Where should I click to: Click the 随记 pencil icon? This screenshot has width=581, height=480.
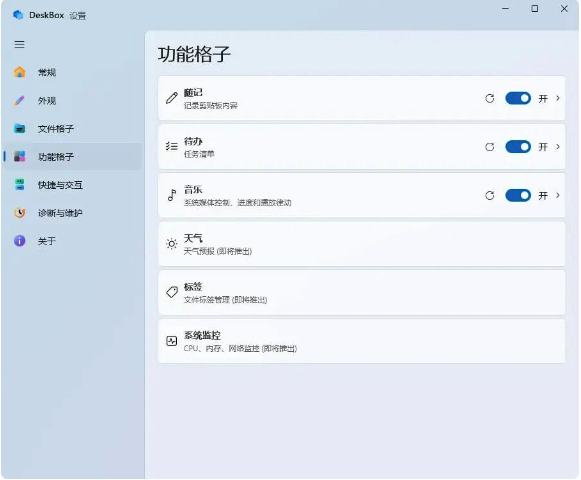coord(172,98)
